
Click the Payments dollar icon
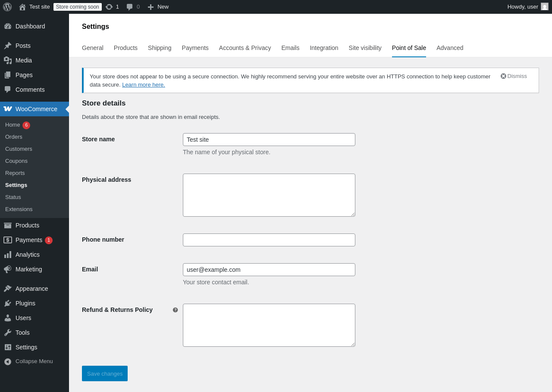[8, 240]
